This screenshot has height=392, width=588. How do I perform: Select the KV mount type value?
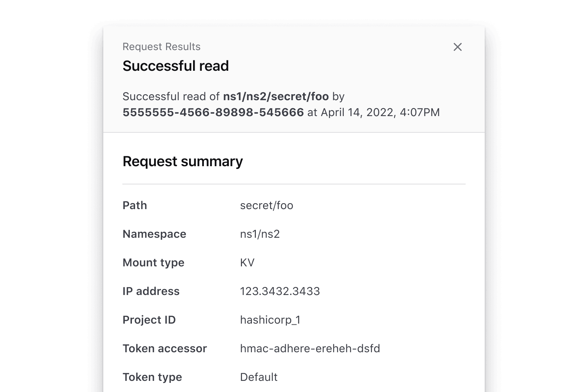click(247, 263)
